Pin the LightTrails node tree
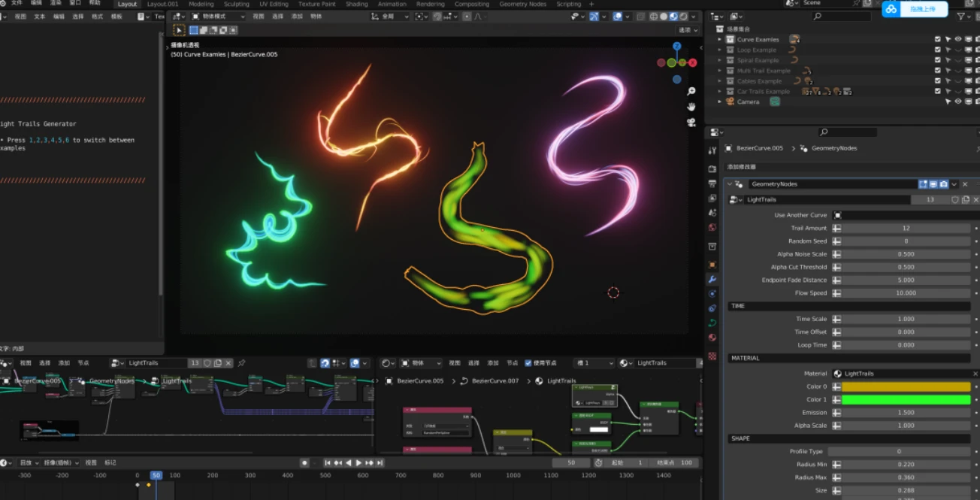 click(241, 363)
